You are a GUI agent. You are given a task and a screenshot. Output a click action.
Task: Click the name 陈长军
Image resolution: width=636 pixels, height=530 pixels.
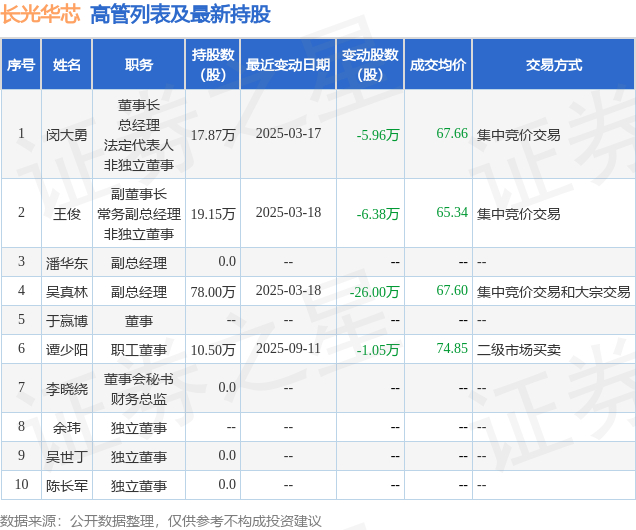[x=67, y=486]
